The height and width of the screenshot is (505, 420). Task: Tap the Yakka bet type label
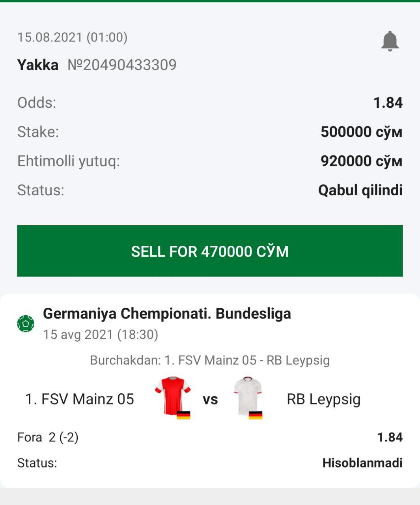(38, 65)
